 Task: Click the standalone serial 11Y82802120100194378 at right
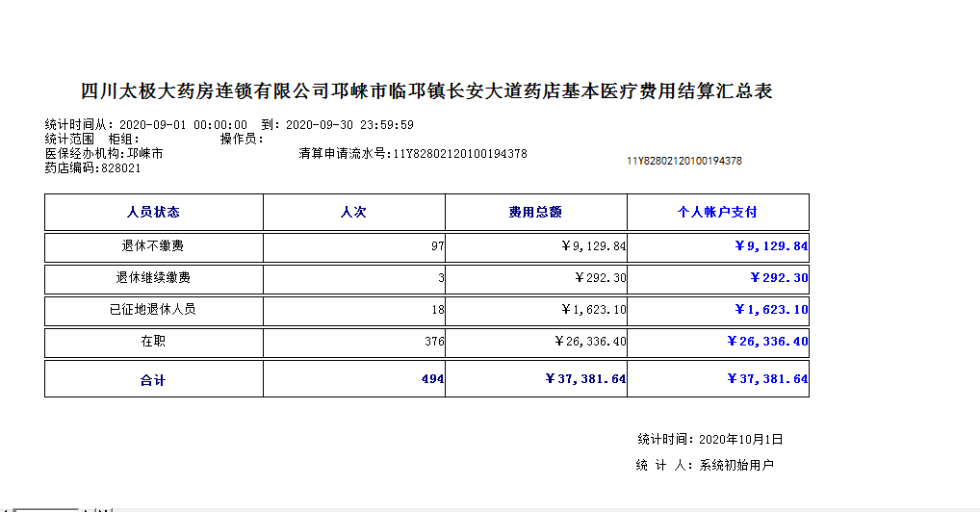684,161
